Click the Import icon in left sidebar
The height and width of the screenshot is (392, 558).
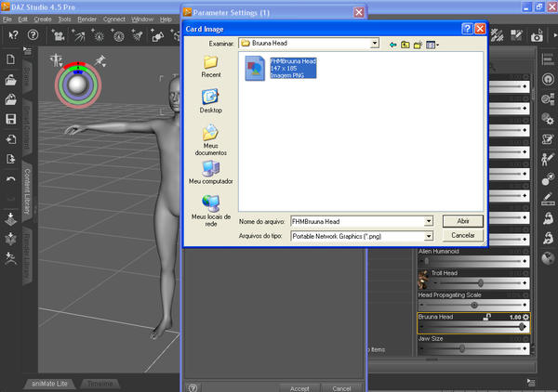10,139
